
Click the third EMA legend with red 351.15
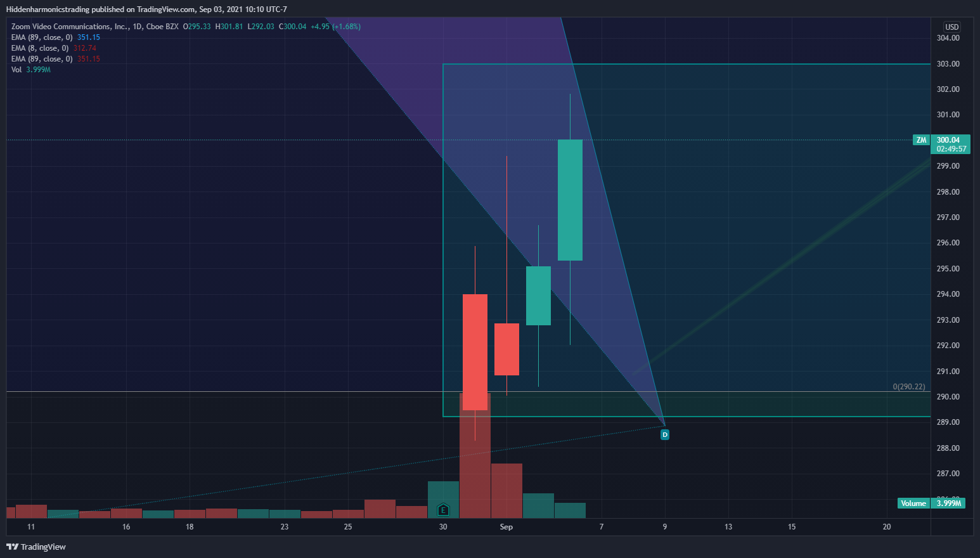click(56, 59)
